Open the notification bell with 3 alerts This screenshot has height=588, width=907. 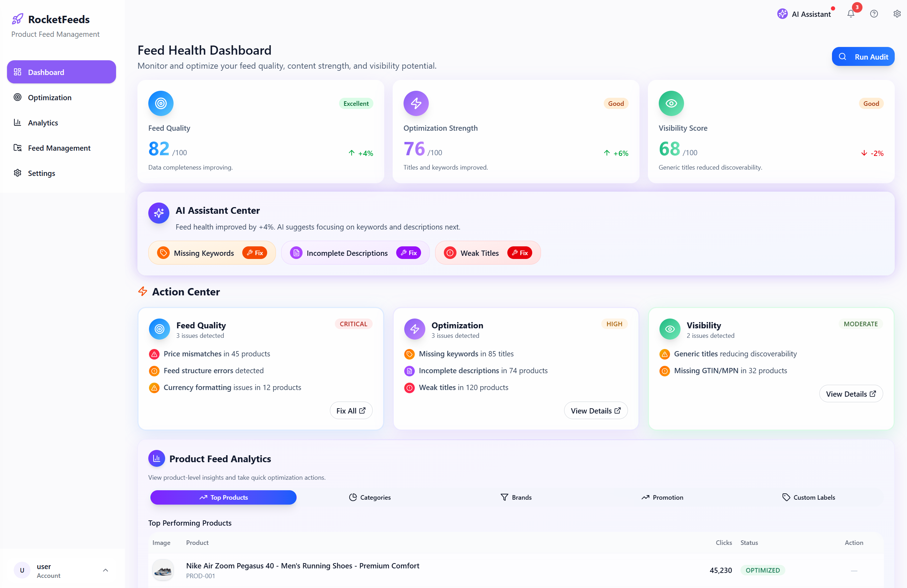(851, 14)
